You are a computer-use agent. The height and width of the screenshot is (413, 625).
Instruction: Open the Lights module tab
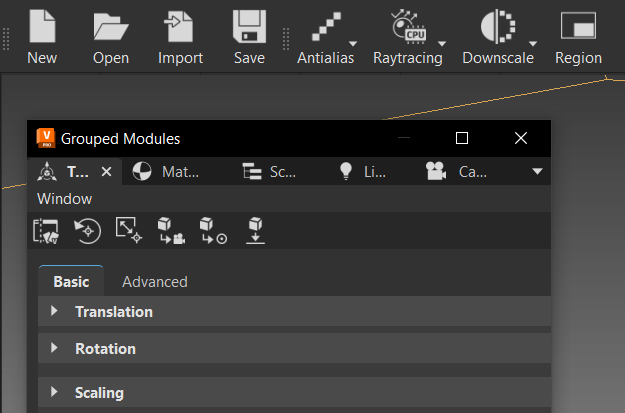[x=362, y=172]
